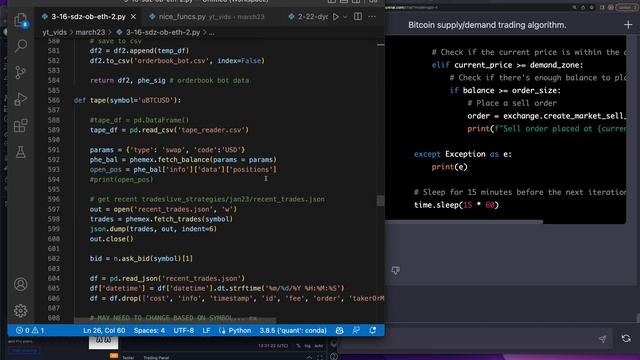Open the Search view in activity bar
The height and width of the screenshot is (360, 640).
[x=20, y=46]
